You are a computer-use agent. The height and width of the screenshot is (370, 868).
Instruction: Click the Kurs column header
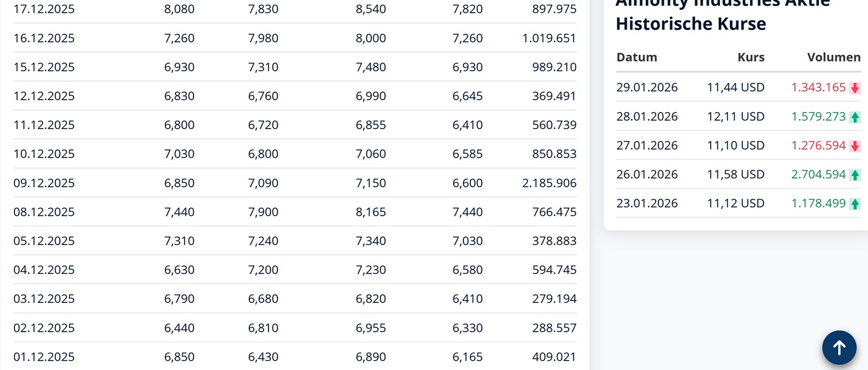[x=751, y=57]
